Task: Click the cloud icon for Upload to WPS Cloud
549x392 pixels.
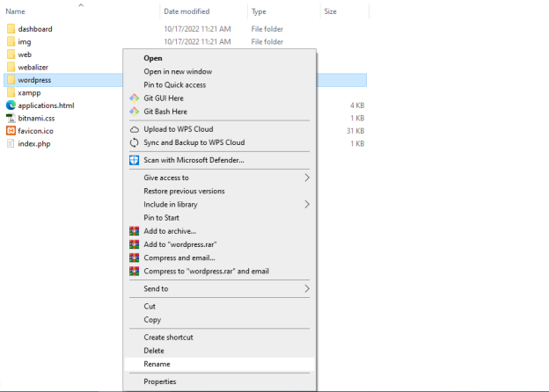Action: click(134, 129)
